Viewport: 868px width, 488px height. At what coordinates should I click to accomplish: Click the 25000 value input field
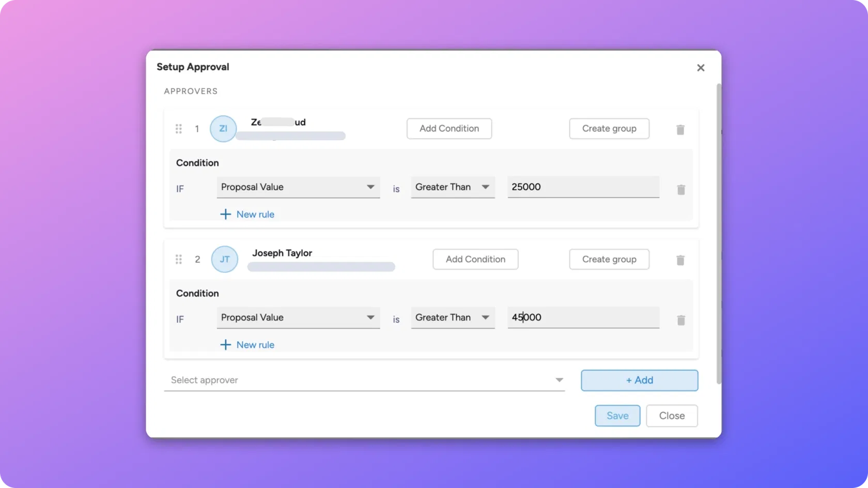pyautogui.click(x=582, y=187)
